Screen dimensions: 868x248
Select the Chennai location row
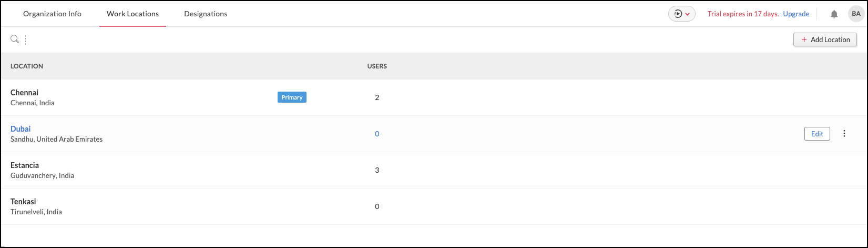click(x=25, y=93)
